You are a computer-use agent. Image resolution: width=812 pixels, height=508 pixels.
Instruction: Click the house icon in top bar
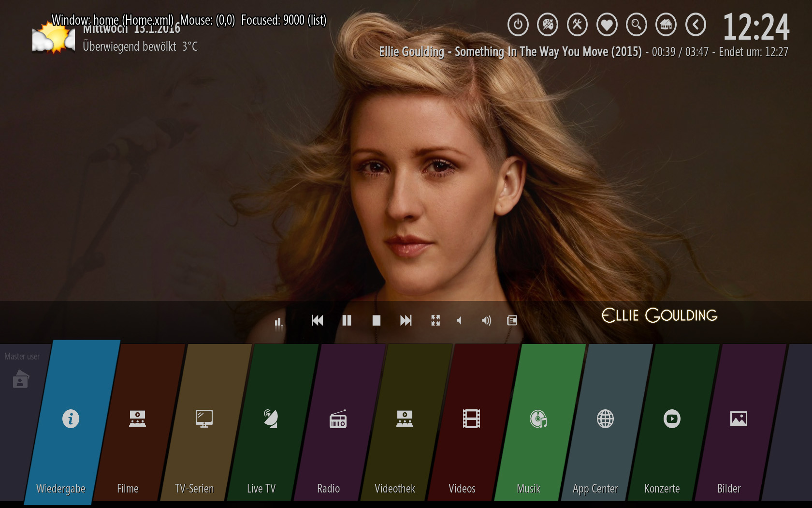coord(666,24)
